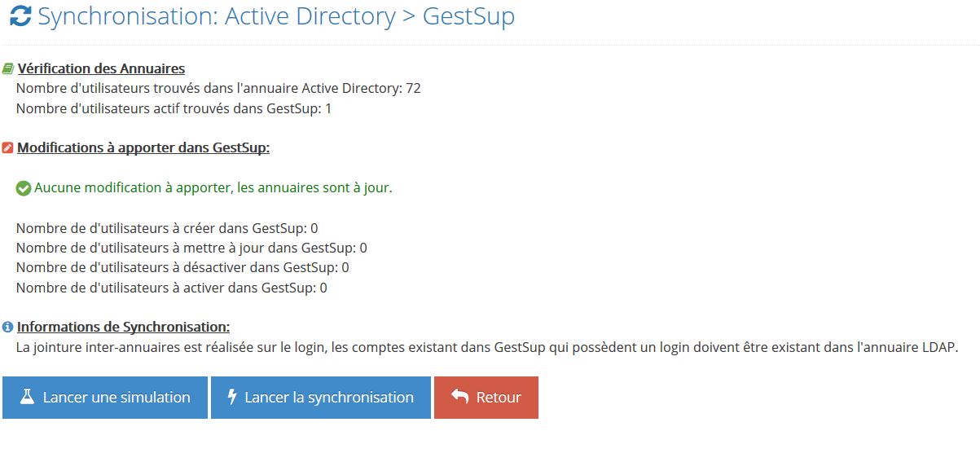Click the flask icon in simulation button
Screen dimensions: 980x475
(27, 397)
